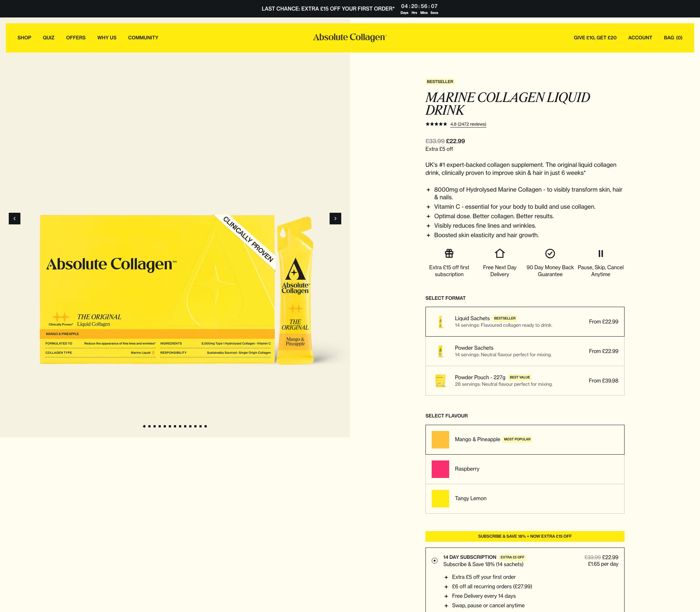Click Liquid Sachets product thumbnail icon
Screen dimensions: 700x612
440,322
